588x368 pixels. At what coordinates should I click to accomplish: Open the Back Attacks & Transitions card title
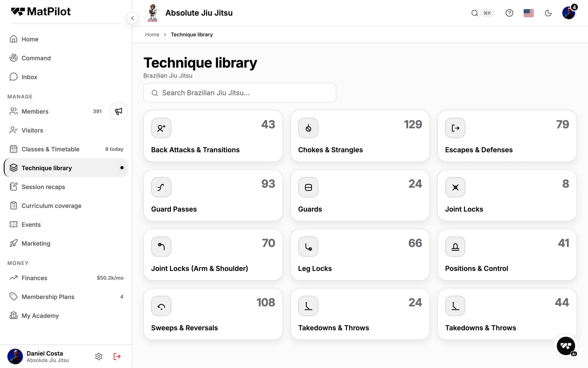tap(195, 150)
